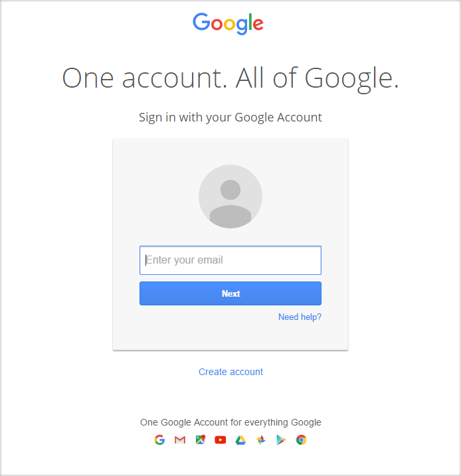The height and width of the screenshot is (476, 461).
Task: Follow the Create account link
Action: coord(230,372)
